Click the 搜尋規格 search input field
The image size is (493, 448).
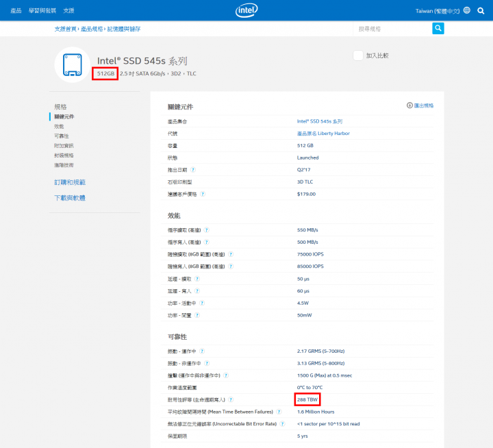tap(393, 29)
